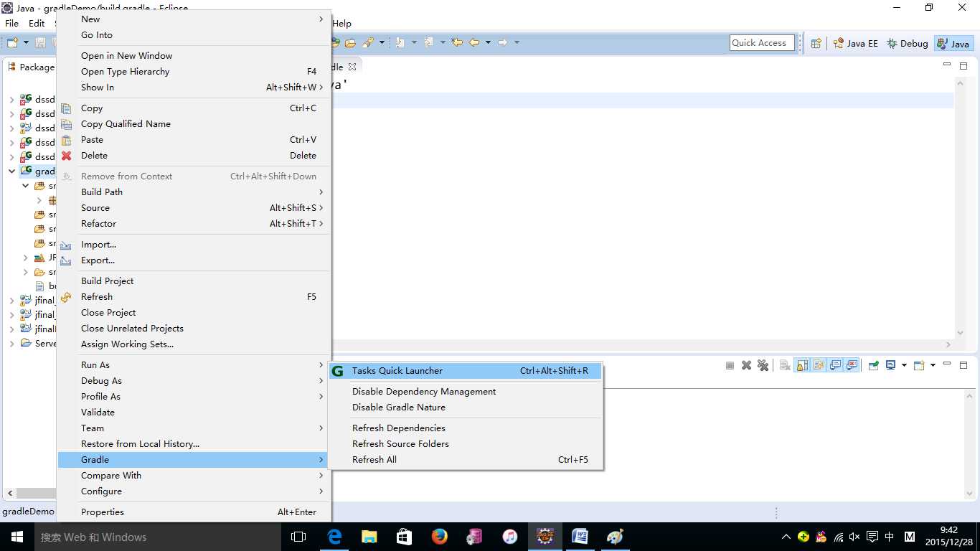Open the Open Console dropdown arrow
The image size is (980, 551).
[933, 365]
